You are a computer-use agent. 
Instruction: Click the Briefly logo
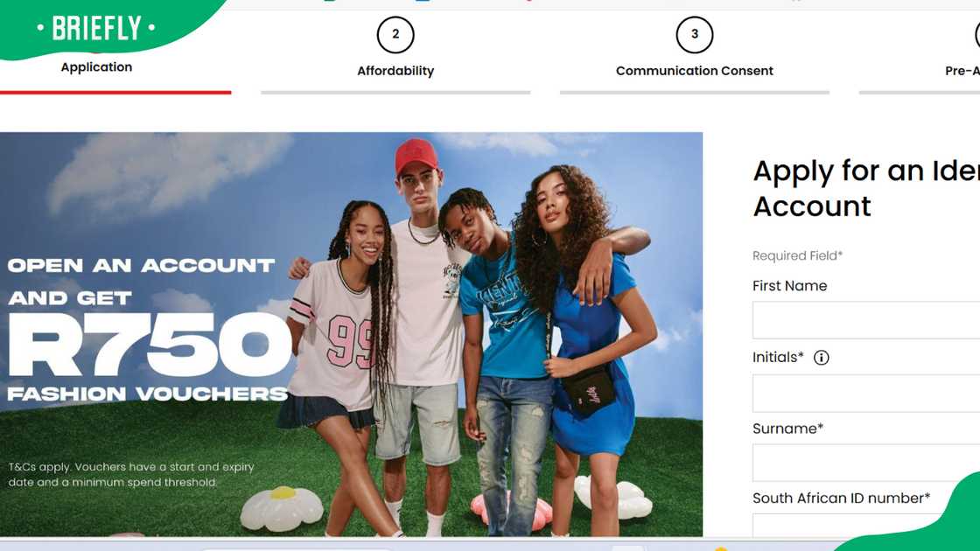[96, 28]
